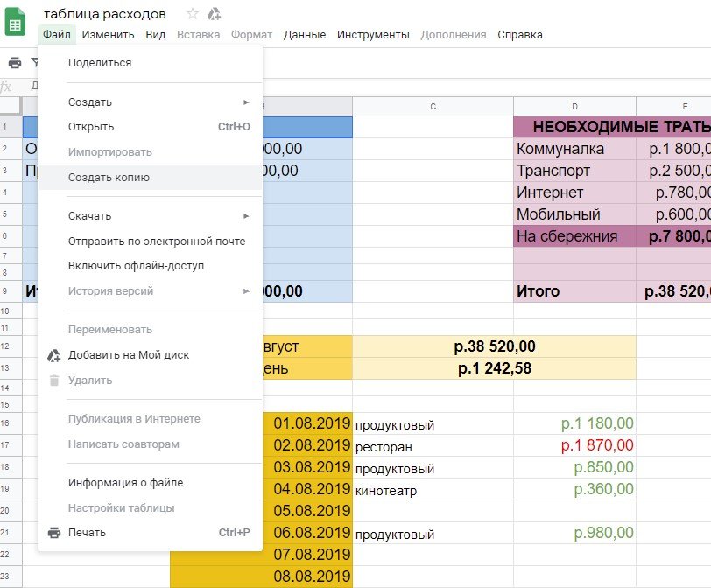Click the printer icon in the toolbar
This screenshot has height=588, width=711.
15,63
